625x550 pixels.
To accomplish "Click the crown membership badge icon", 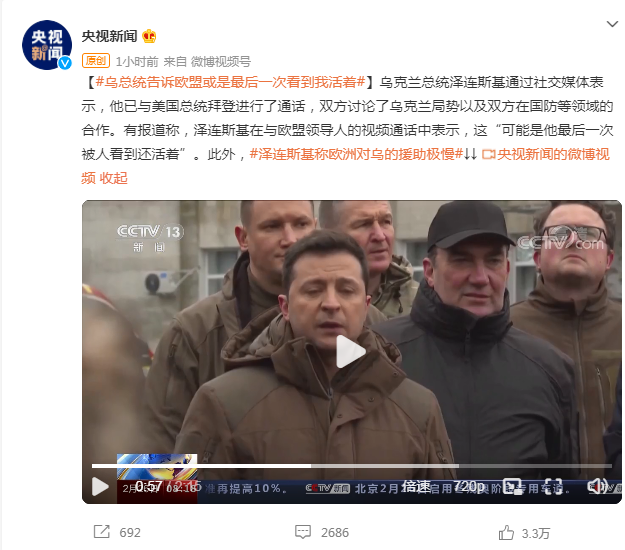I will (149, 36).
